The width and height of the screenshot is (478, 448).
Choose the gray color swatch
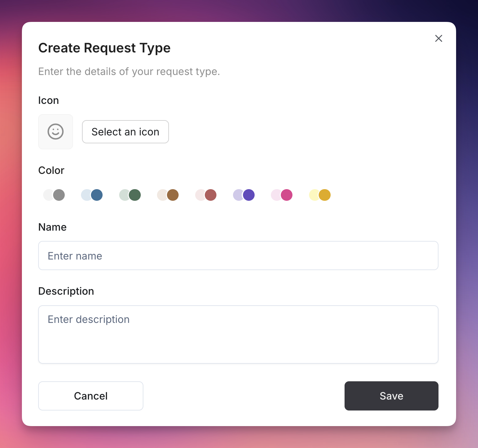click(x=54, y=195)
